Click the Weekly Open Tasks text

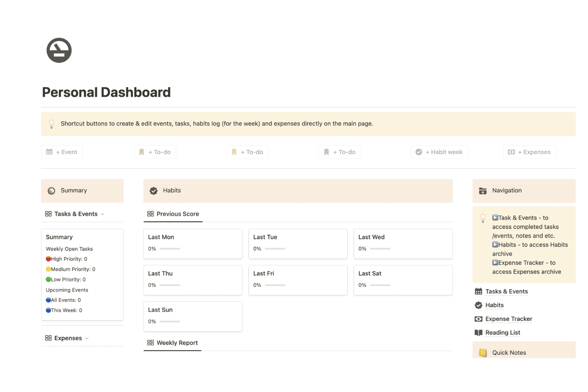point(69,249)
